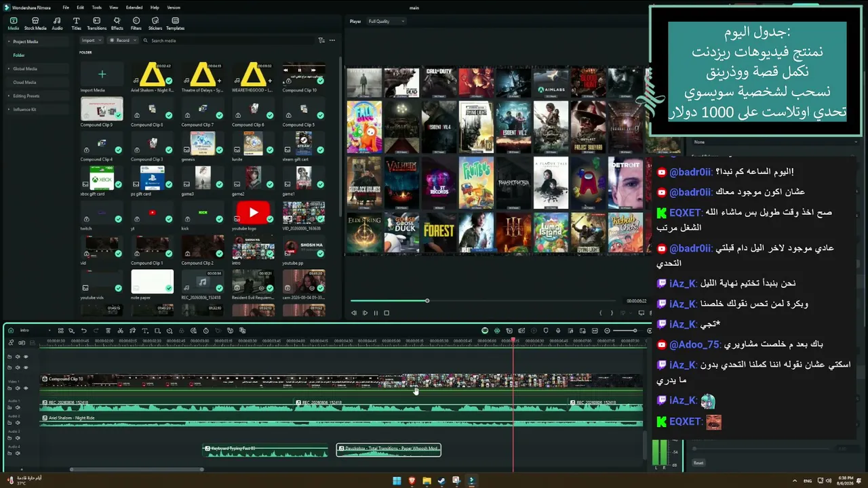Click the timeline marker shield icon
The height and width of the screenshot is (488, 868).
click(x=546, y=331)
